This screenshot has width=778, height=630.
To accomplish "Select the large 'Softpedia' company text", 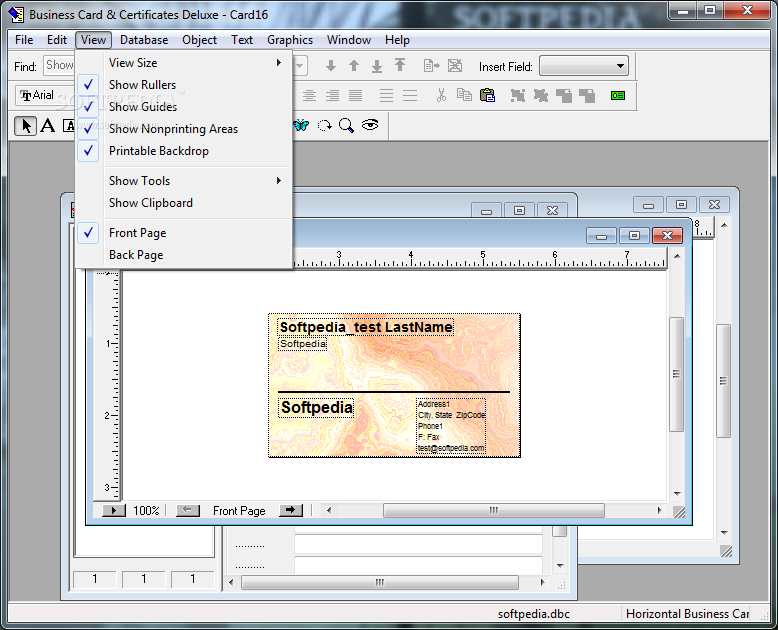I will 316,408.
